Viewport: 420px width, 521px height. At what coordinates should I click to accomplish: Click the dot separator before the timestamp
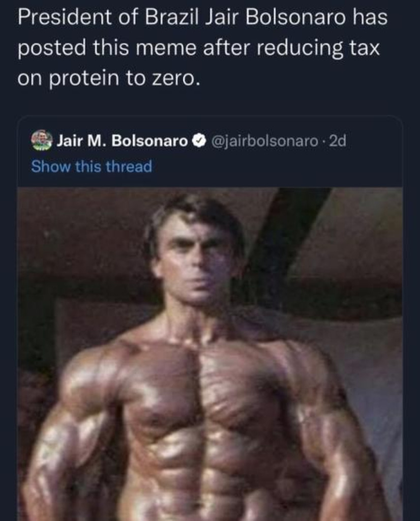[325, 141]
